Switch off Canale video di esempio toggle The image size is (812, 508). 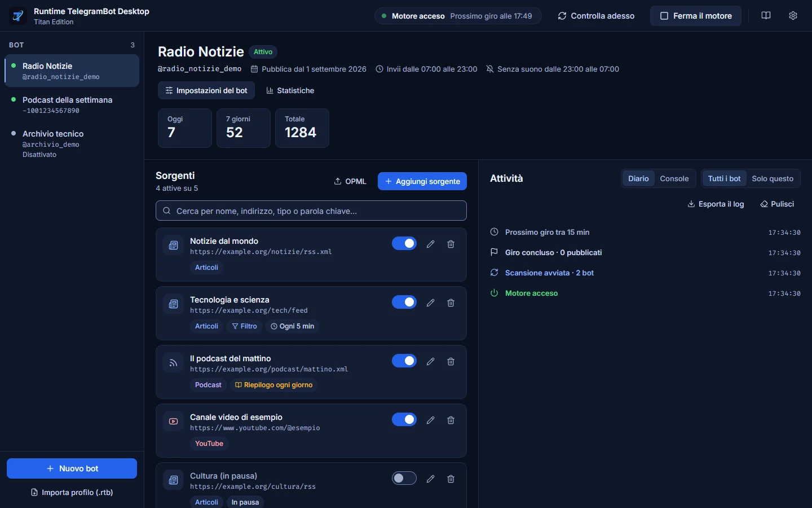coord(404,419)
